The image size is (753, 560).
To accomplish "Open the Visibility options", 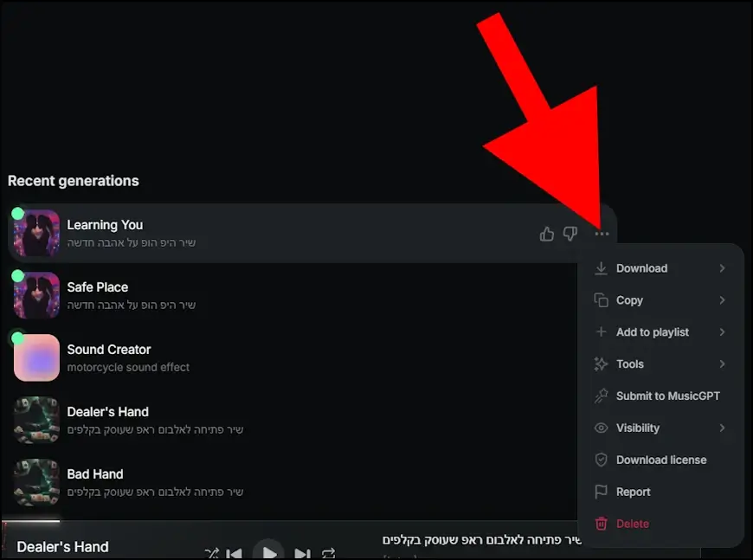I will coord(638,428).
